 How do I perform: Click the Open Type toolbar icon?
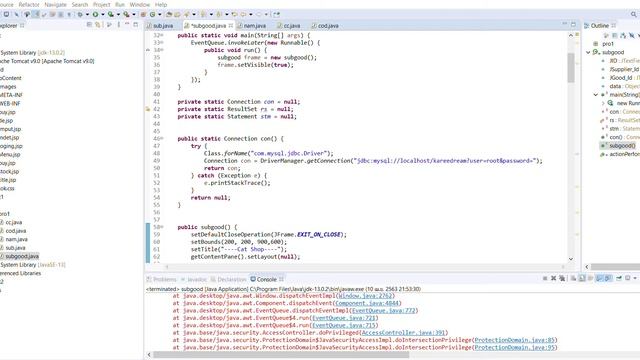tap(169, 14)
